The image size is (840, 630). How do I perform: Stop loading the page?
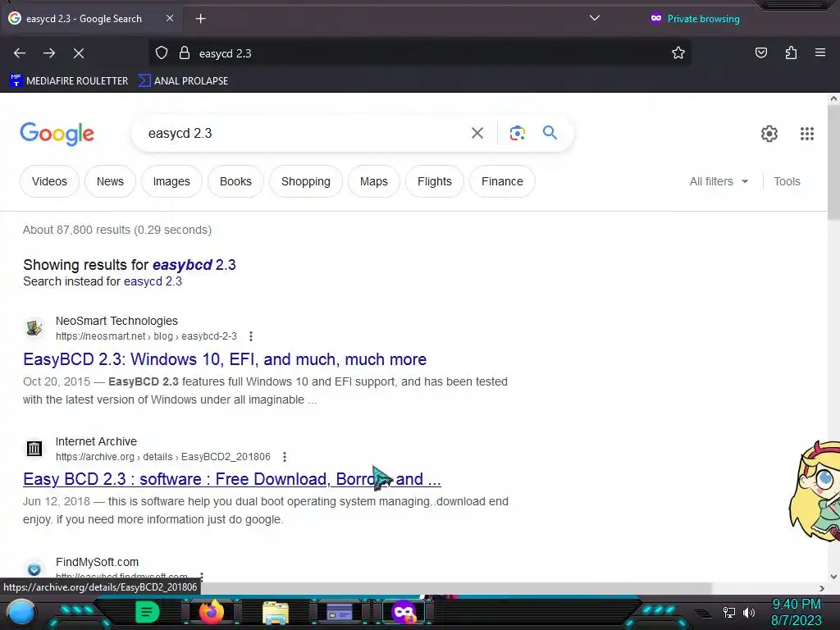[x=79, y=53]
